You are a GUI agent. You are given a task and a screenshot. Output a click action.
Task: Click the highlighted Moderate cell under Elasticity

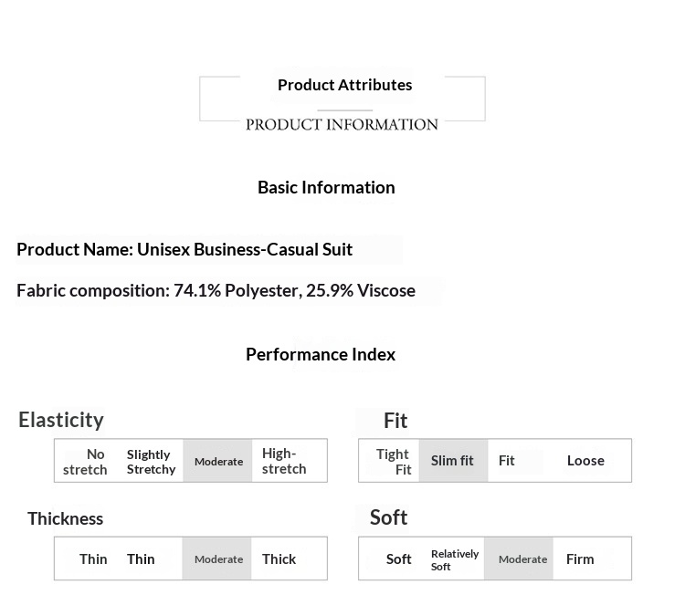click(218, 462)
